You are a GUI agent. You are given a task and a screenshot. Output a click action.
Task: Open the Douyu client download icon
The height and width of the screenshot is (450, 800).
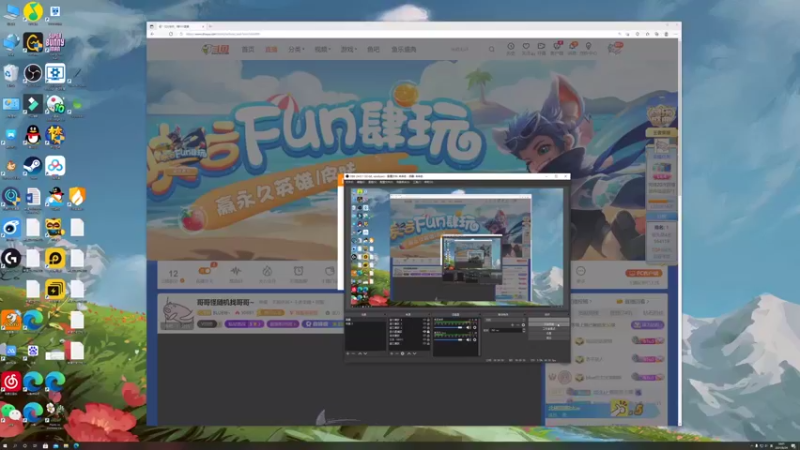coord(557,48)
